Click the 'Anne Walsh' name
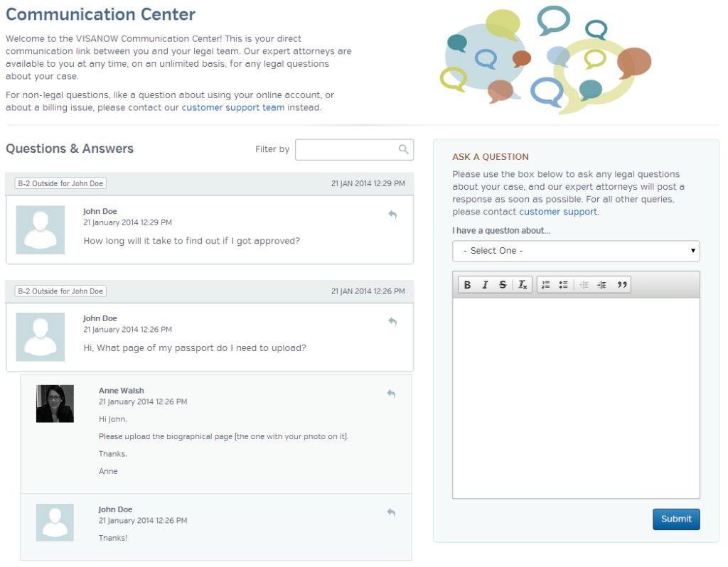The height and width of the screenshot is (567, 728). coord(121,391)
